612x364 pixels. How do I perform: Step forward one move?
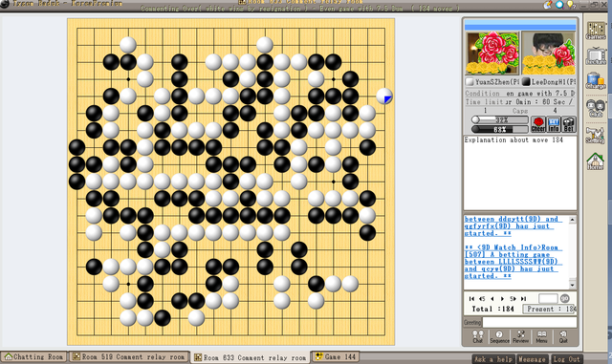pos(502,299)
